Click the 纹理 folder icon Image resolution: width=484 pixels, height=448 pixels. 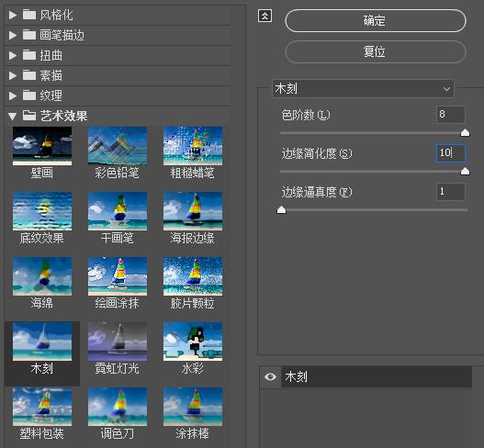29,95
